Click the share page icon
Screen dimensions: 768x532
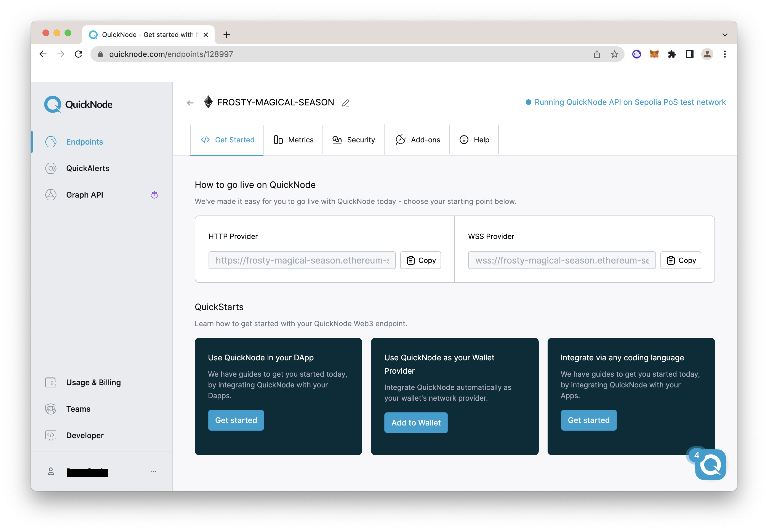coord(597,54)
